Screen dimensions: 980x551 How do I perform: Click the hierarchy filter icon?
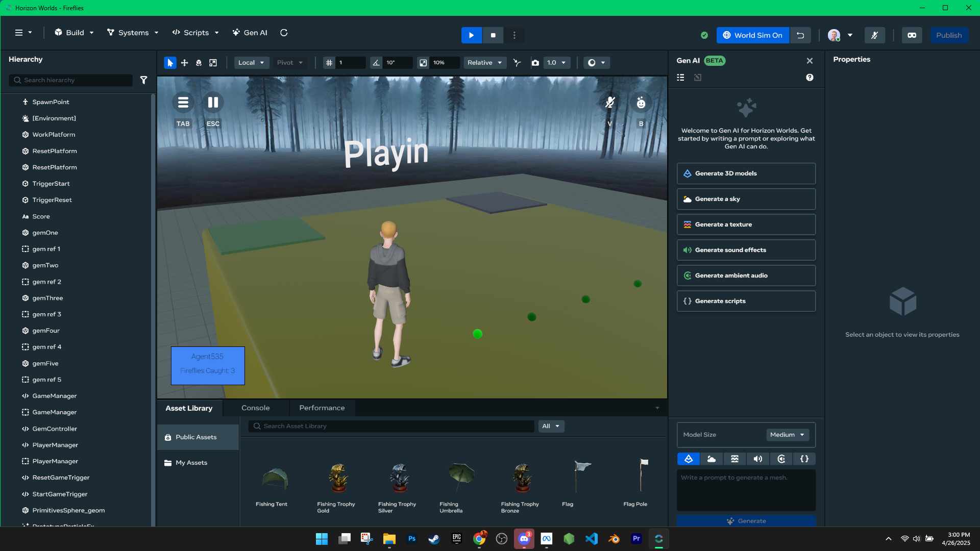click(144, 80)
